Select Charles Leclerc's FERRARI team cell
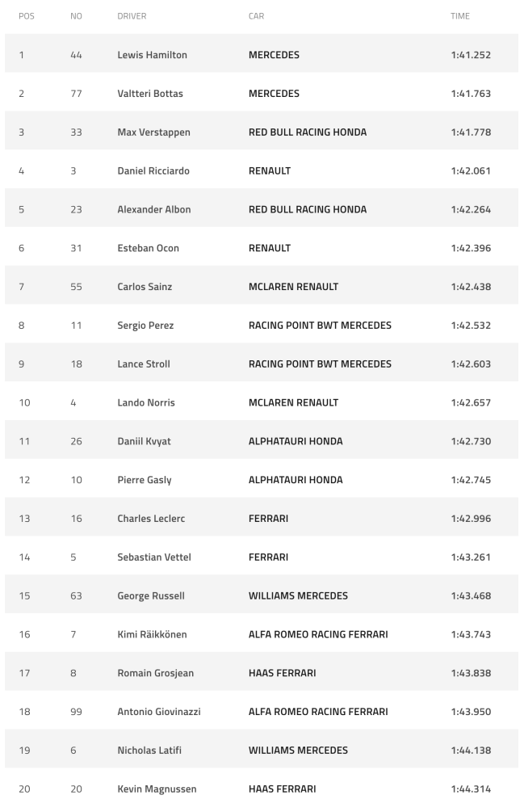The height and width of the screenshot is (812, 524). click(x=269, y=519)
